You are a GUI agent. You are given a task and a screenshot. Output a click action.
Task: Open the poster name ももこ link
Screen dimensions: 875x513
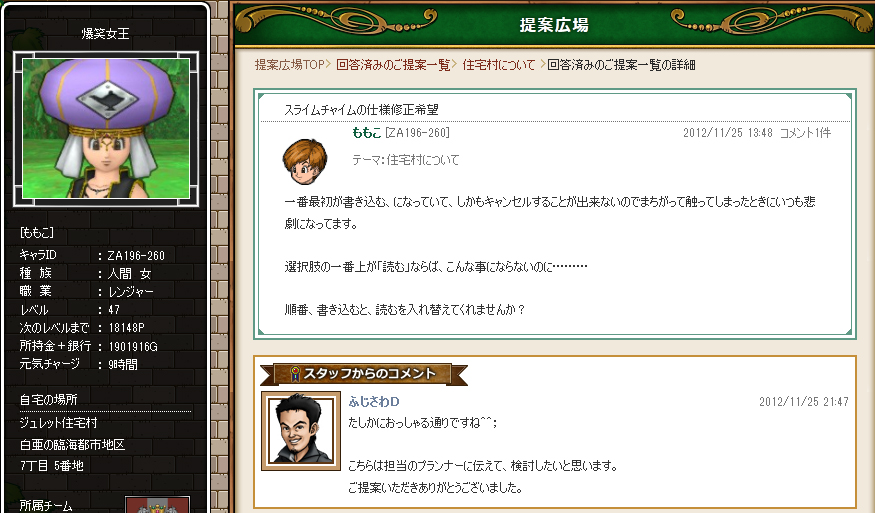pyautogui.click(x=366, y=133)
